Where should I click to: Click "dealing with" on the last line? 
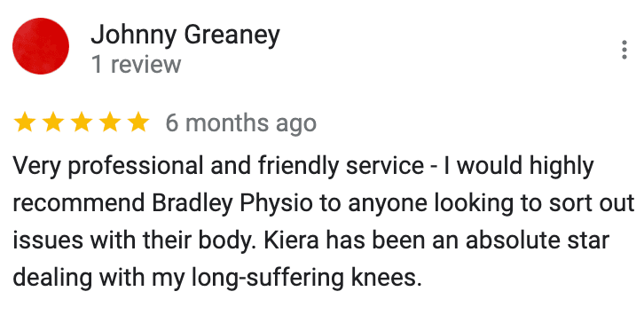[79, 279]
